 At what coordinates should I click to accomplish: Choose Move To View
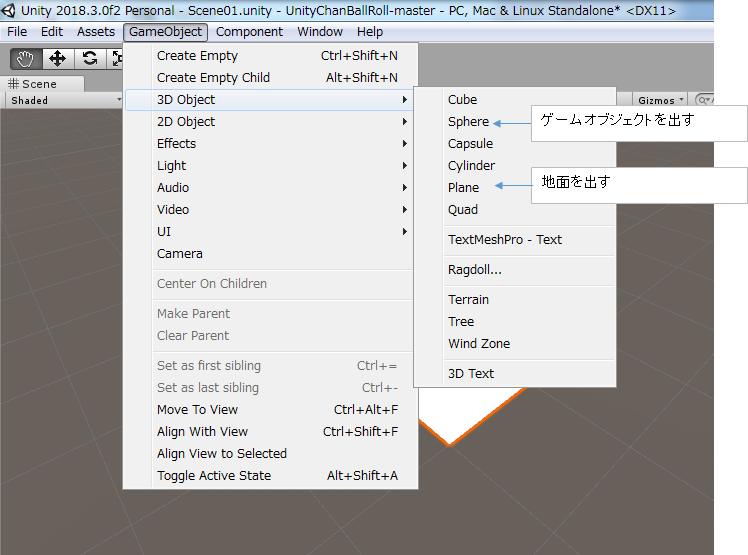point(271,409)
